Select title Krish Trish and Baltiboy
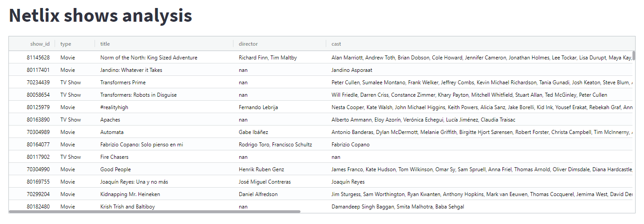The width and height of the screenshot is (644, 224). point(164,206)
